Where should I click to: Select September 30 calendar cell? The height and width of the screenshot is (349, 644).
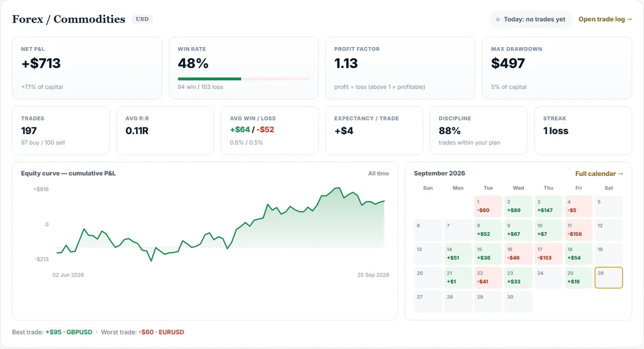point(518,301)
